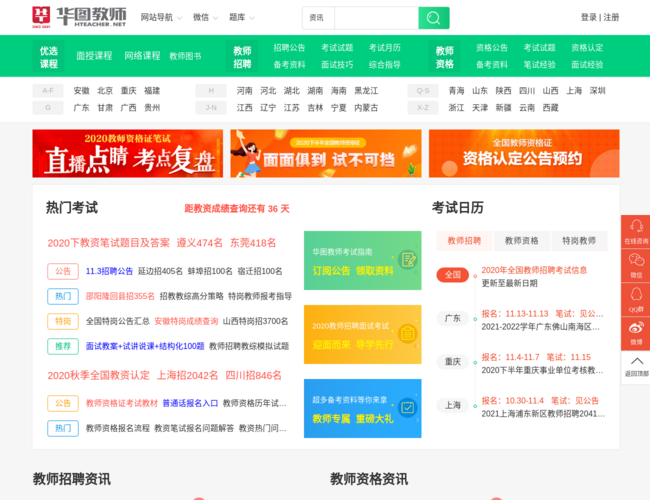Open 资格认定 under 教师资格
Viewport: 650px width, 500px height.
[587, 48]
